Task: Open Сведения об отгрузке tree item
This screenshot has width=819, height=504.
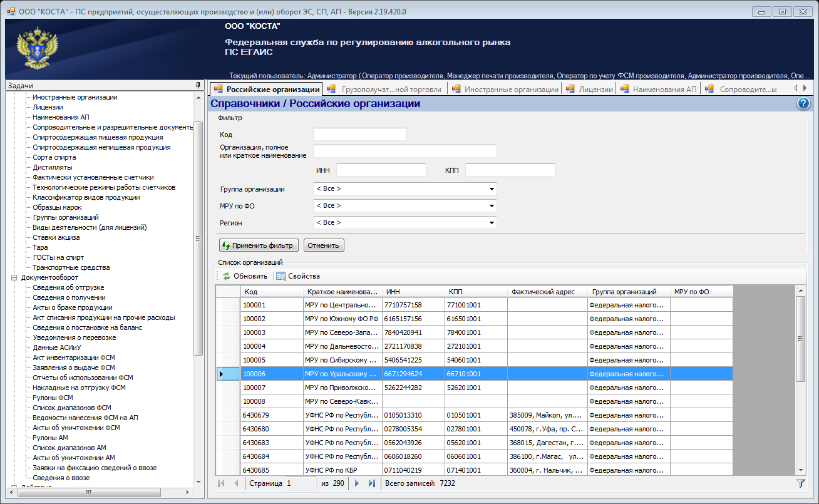Action: point(69,287)
